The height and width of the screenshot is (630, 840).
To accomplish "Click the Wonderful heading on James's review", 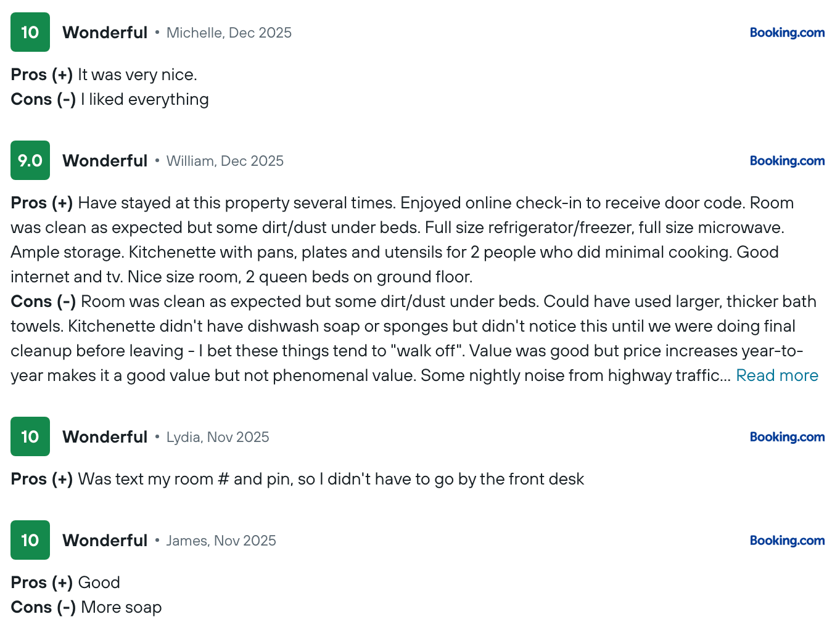I will click(105, 541).
